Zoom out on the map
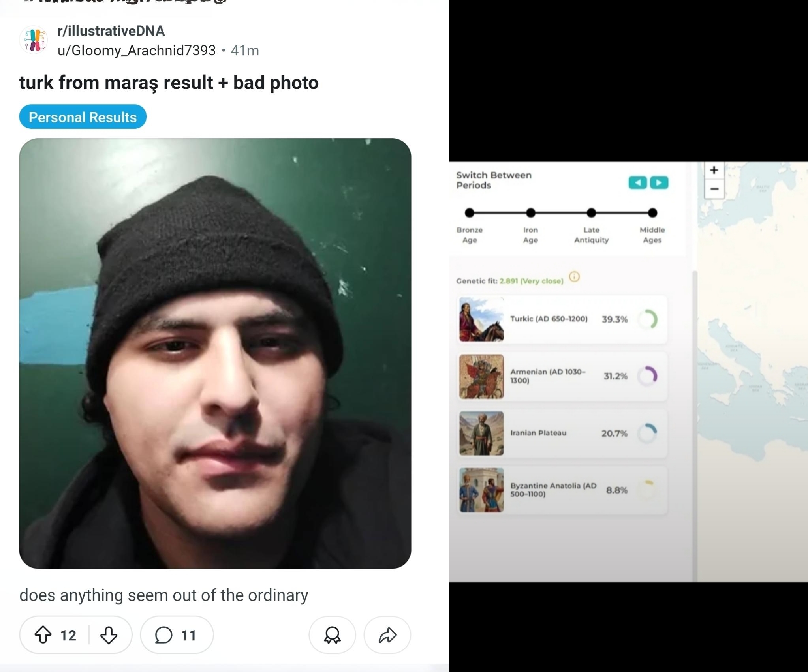This screenshot has height=672, width=808. click(x=714, y=189)
